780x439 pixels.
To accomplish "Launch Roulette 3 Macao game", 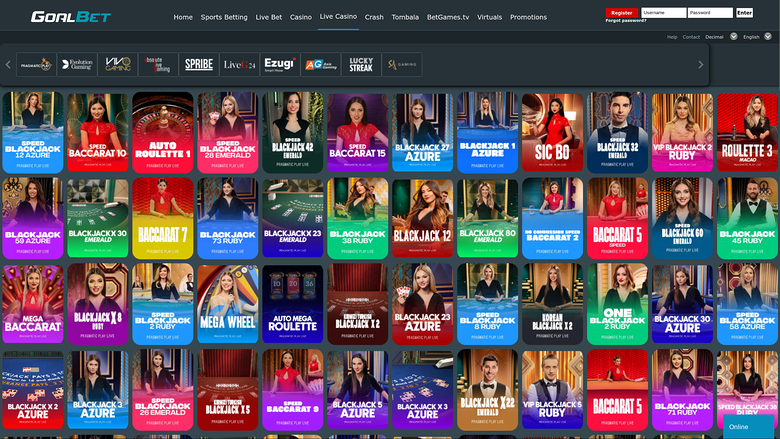I will (748, 132).
